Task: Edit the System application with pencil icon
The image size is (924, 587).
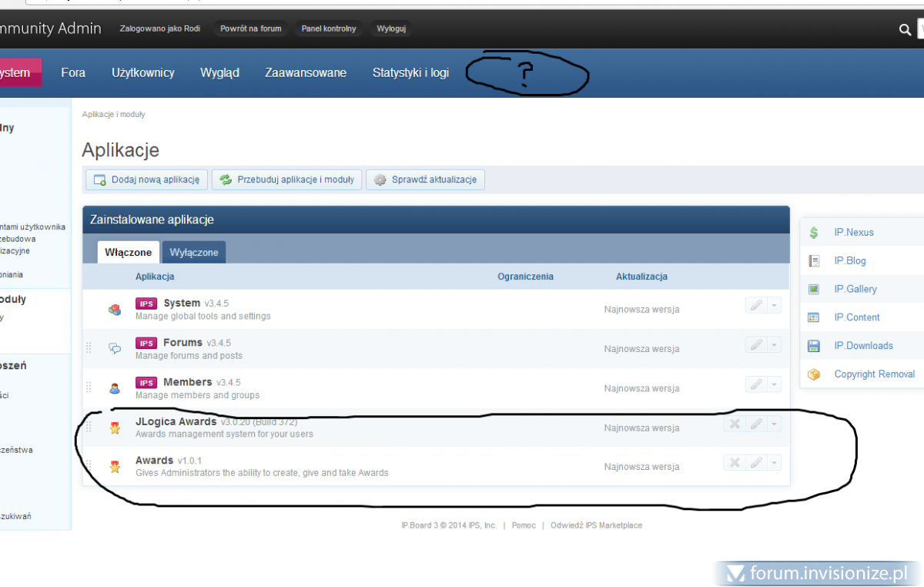Action: pos(756,306)
